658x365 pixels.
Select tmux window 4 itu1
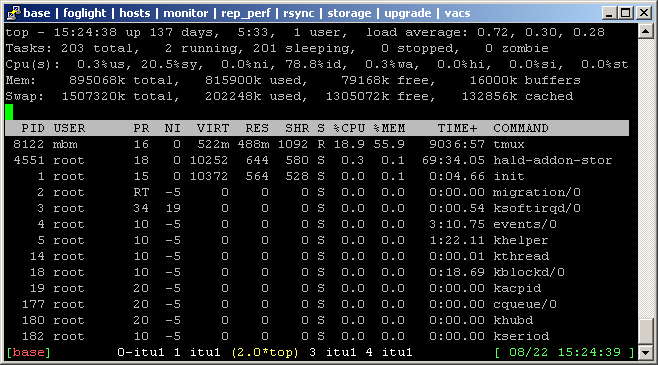pyautogui.click(x=389, y=352)
